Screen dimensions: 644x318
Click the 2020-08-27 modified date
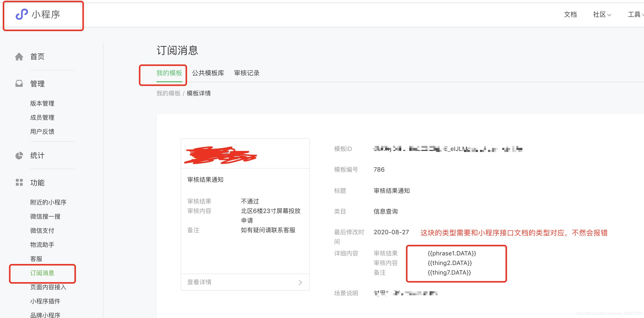tap(391, 232)
